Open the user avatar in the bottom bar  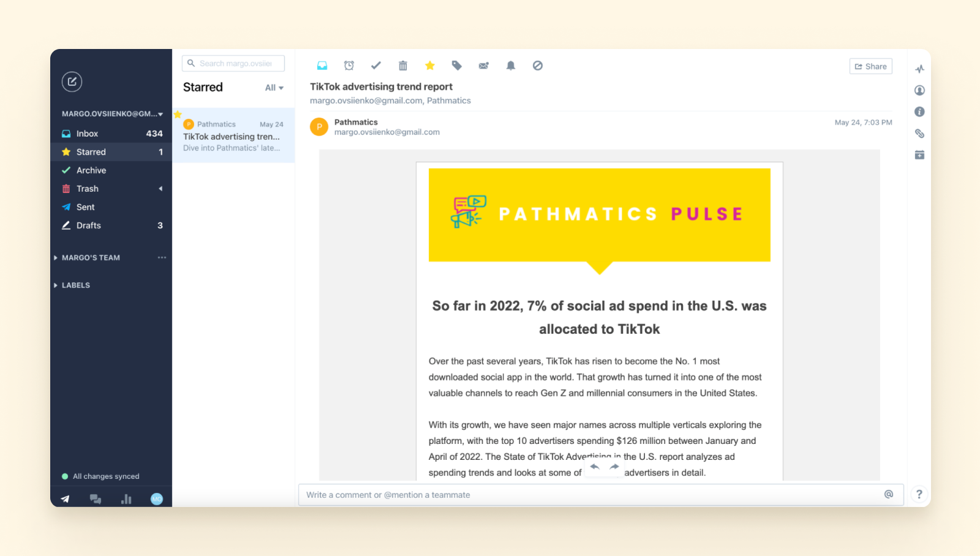(x=157, y=499)
